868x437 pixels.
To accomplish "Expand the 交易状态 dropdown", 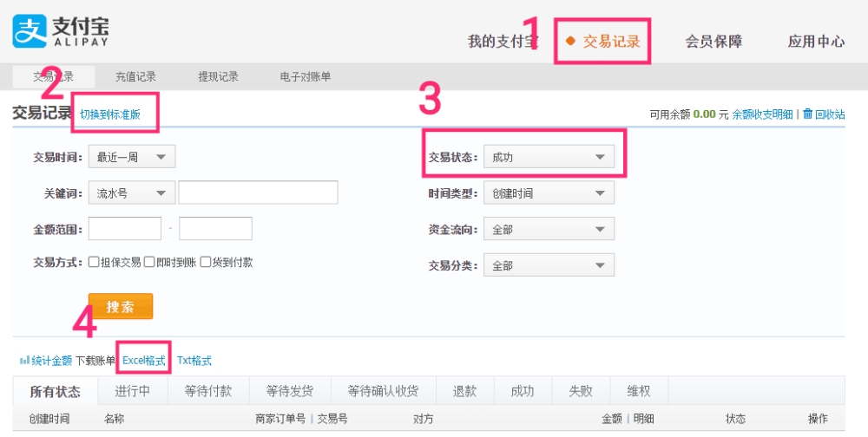I will tap(549, 157).
